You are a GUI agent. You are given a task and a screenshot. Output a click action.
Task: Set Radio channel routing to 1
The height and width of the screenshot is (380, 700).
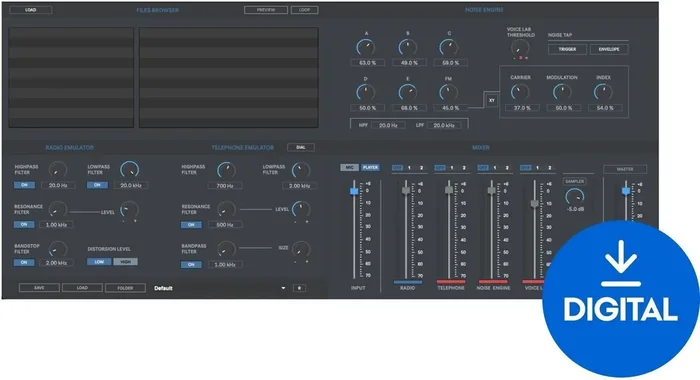click(409, 168)
